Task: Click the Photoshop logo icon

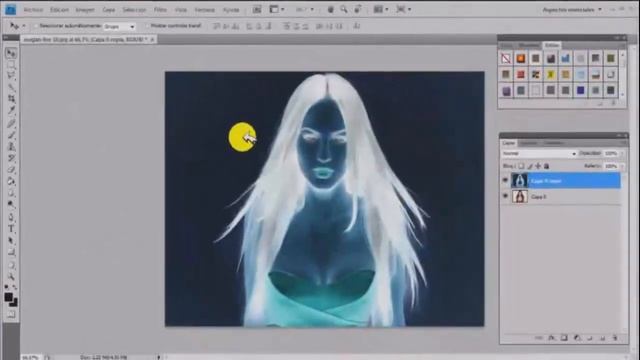Action: [10, 9]
